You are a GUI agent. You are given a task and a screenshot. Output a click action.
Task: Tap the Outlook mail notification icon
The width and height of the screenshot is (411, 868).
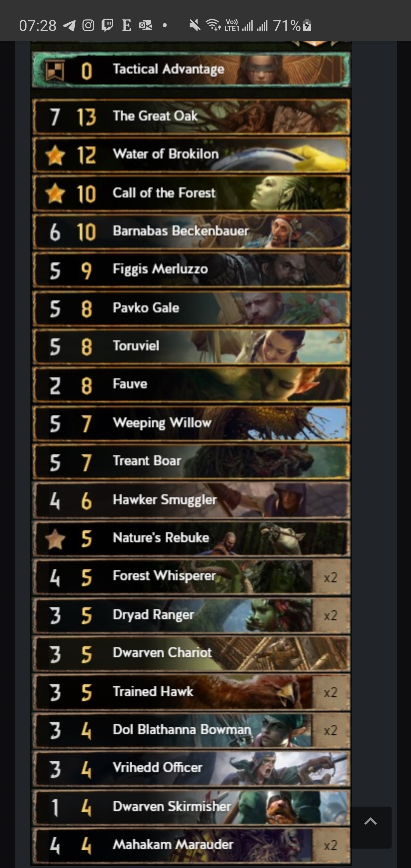pos(146,26)
